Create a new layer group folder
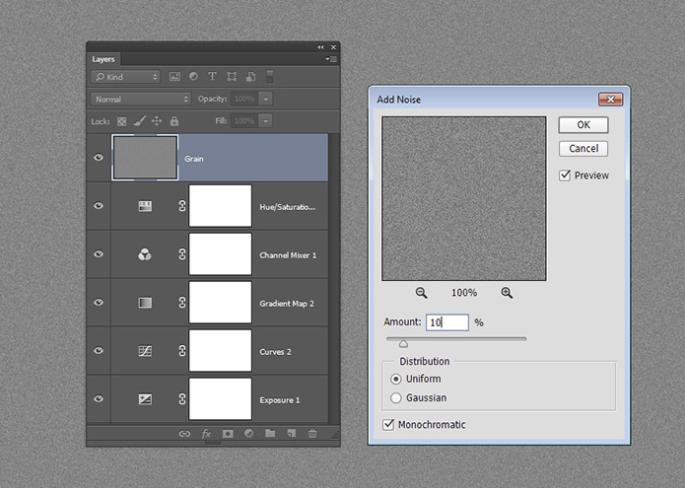The height and width of the screenshot is (488, 685). (x=270, y=434)
